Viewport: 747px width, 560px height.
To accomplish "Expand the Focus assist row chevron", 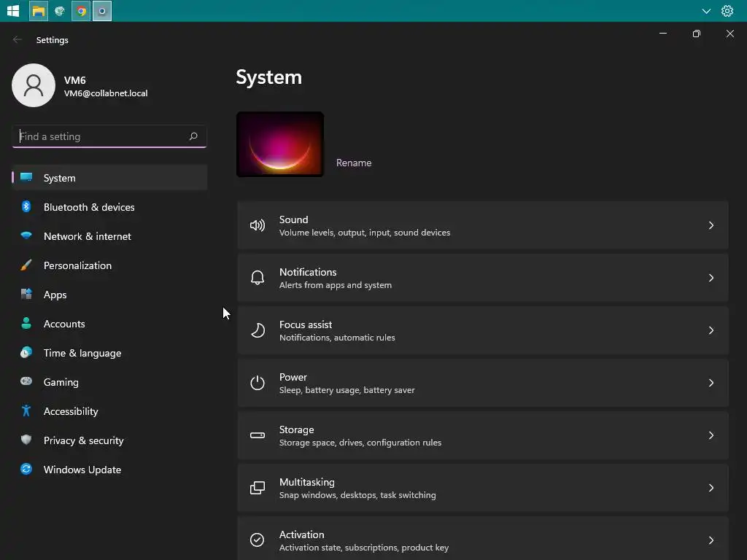I will (711, 330).
